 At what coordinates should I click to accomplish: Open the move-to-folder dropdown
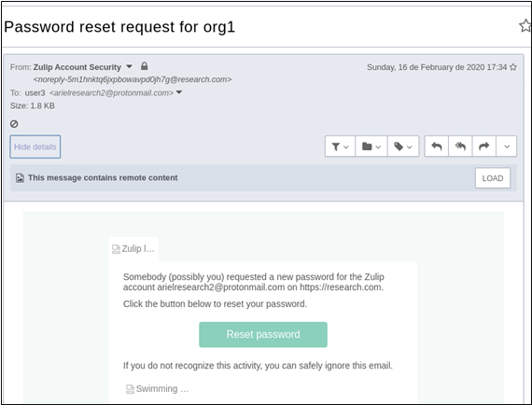pos(371,147)
